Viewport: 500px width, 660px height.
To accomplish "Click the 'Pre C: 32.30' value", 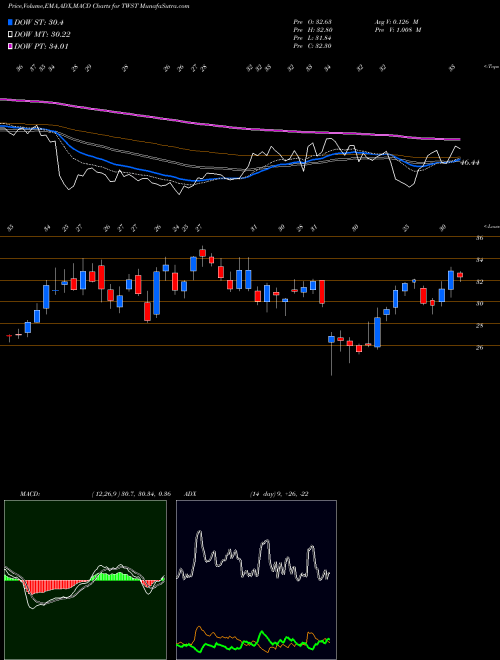I will pos(313,46).
